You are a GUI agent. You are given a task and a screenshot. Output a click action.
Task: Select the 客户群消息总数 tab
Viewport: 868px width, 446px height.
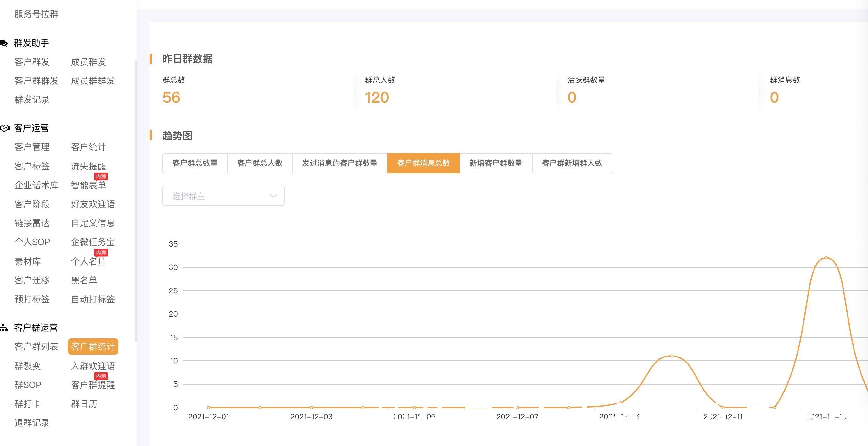[x=424, y=163]
